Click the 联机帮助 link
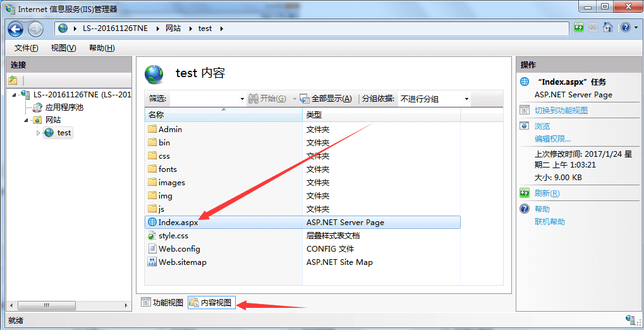 [550, 222]
